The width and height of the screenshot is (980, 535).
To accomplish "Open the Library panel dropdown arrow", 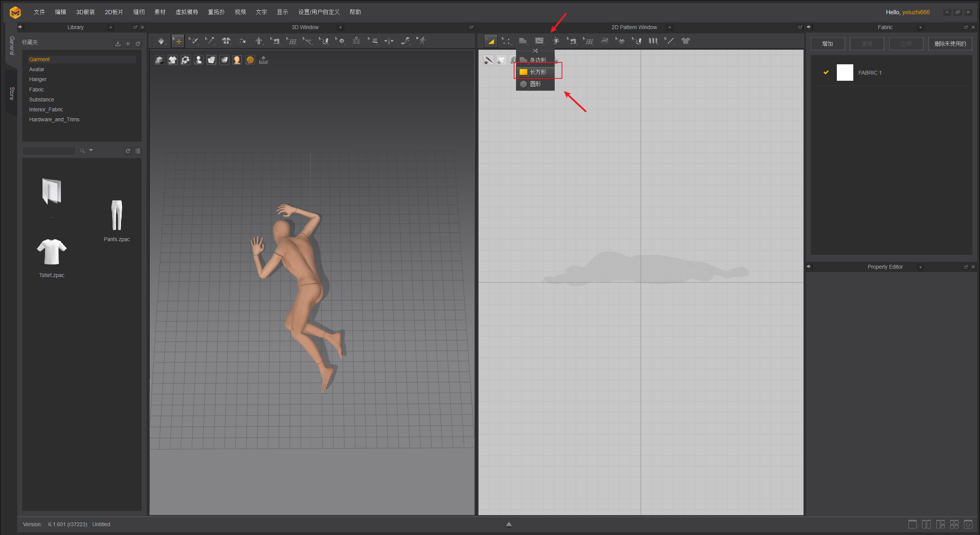I will click(x=111, y=28).
